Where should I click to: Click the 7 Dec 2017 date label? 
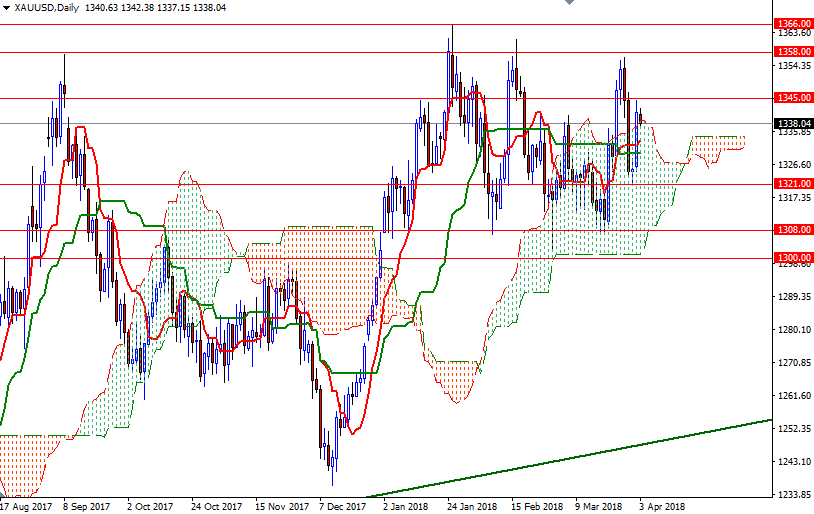[x=343, y=506]
